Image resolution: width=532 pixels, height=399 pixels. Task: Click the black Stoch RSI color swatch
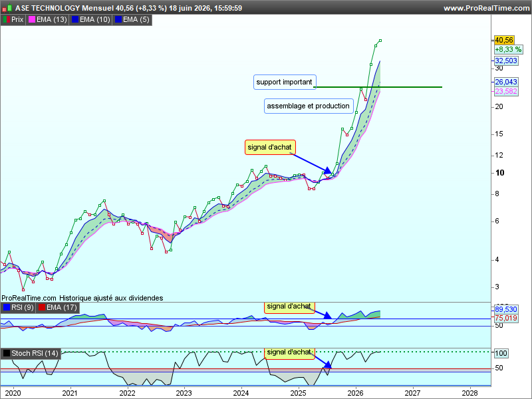7,353
